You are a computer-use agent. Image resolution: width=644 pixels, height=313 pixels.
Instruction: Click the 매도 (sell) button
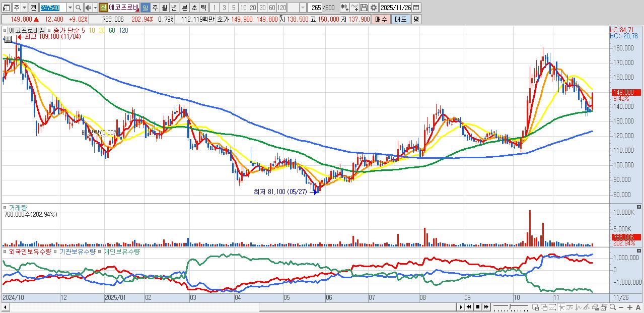point(401,19)
